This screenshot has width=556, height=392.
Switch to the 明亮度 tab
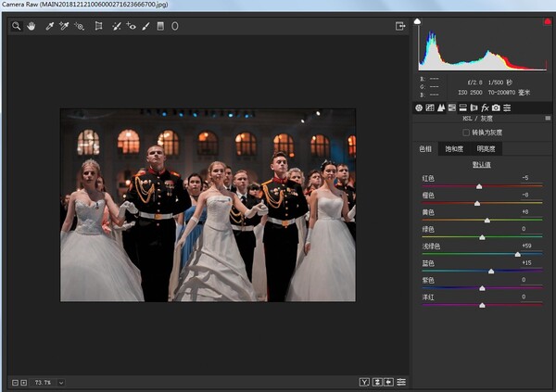[x=486, y=149]
